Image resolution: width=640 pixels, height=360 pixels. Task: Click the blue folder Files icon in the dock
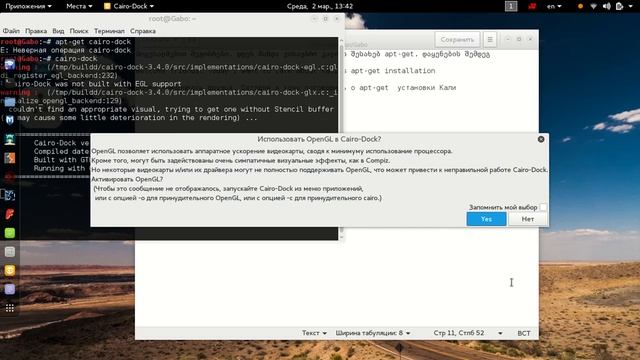point(10,102)
